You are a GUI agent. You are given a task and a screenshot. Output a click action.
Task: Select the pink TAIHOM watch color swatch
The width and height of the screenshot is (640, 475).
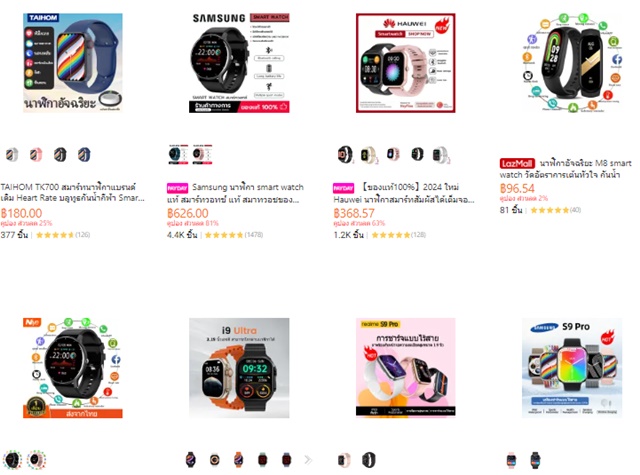[x=36, y=155]
